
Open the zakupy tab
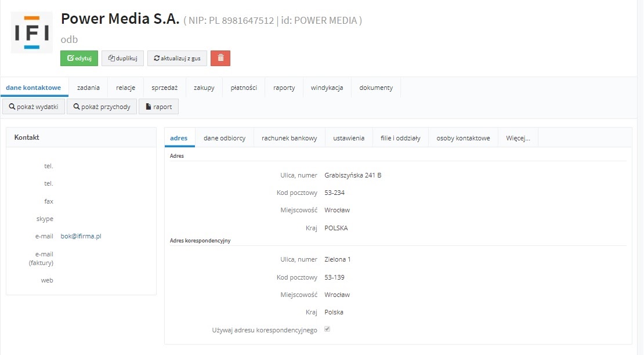pos(204,88)
